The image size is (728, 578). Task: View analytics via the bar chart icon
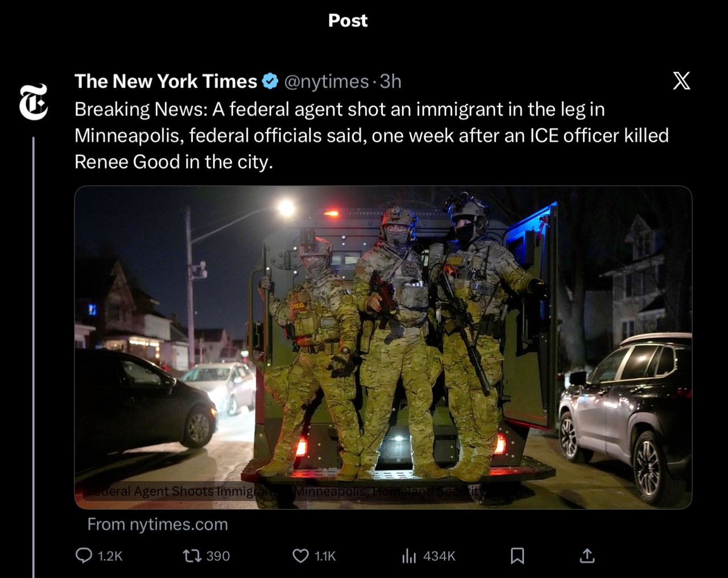(409, 555)
